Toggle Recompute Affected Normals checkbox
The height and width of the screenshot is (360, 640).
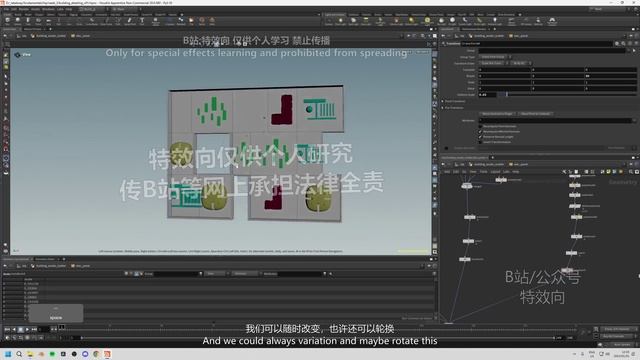(480, 131)
